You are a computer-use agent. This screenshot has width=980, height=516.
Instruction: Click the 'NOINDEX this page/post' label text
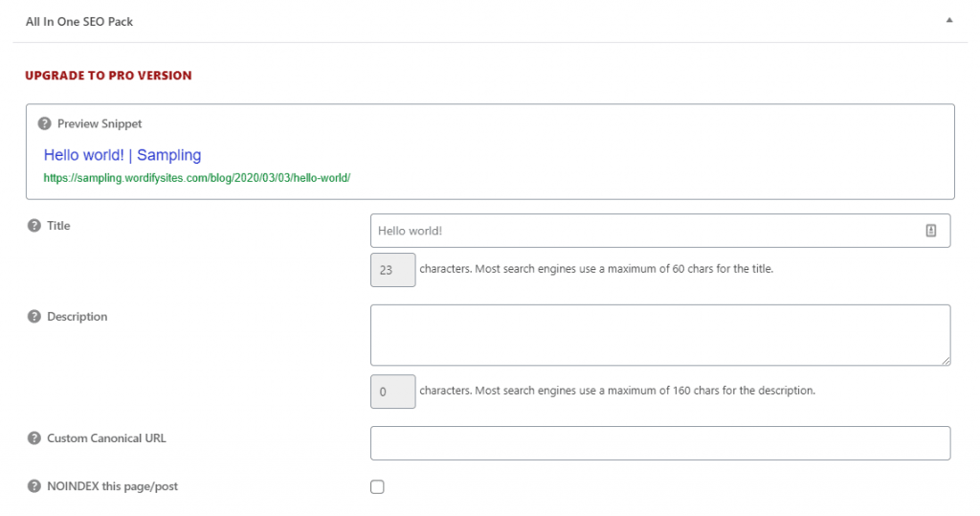point(112,486)
